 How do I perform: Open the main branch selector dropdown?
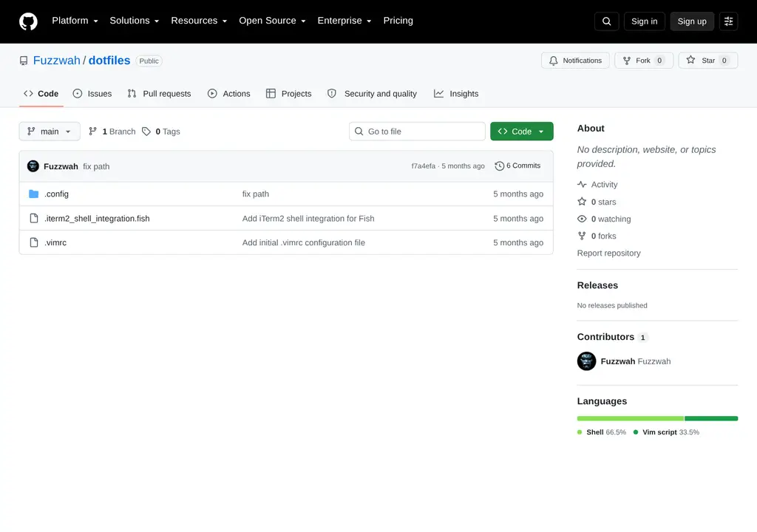tap(50, 132)
